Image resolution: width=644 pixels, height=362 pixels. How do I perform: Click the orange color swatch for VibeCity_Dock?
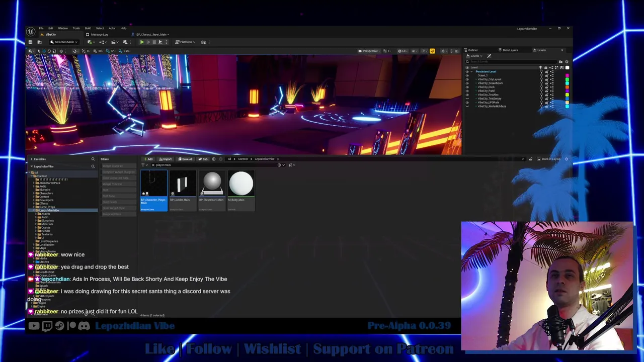point(567,87)
